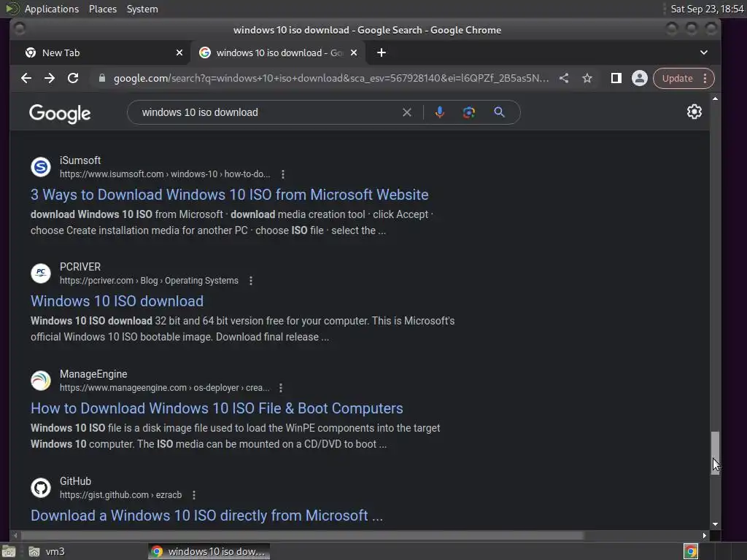Viewport: 747px width, 560px height.
Task: Open 3 Ways to Download Windows 10 ISO link
Action: point(230,195)
